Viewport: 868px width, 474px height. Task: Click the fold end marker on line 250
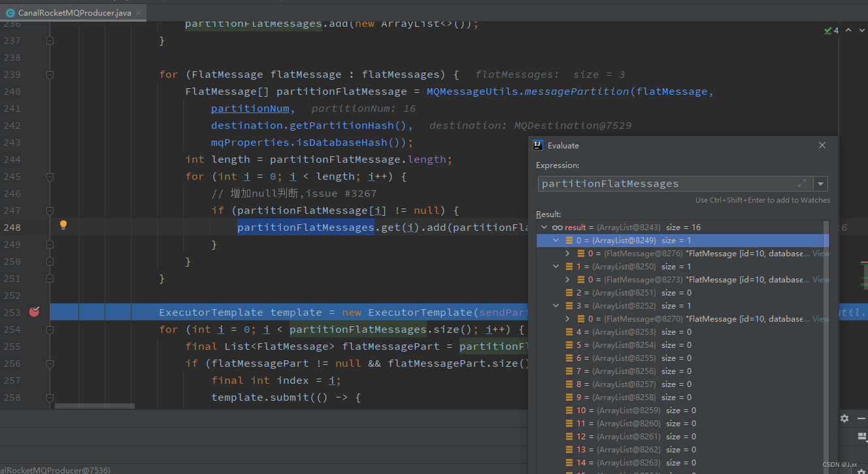50,262
